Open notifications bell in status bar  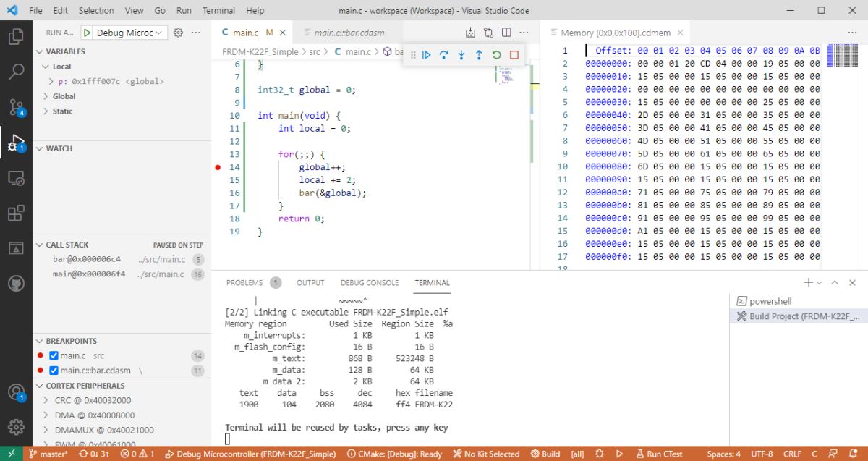(x=853, y=454)
